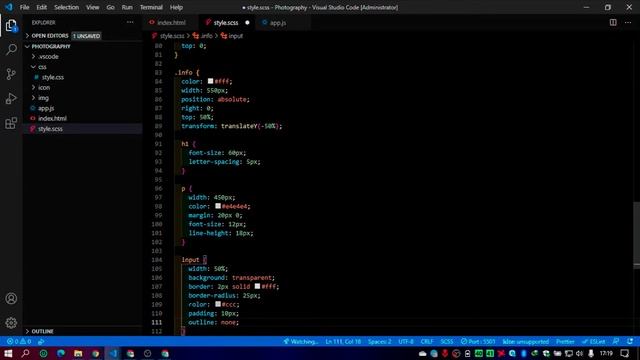Open index.html in the explorer tree

52,118
